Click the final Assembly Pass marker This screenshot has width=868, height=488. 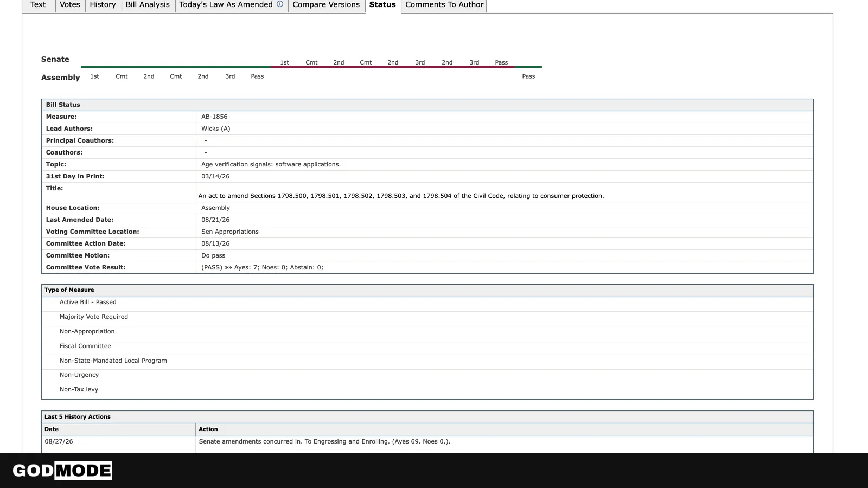click(x=528, y=76)
